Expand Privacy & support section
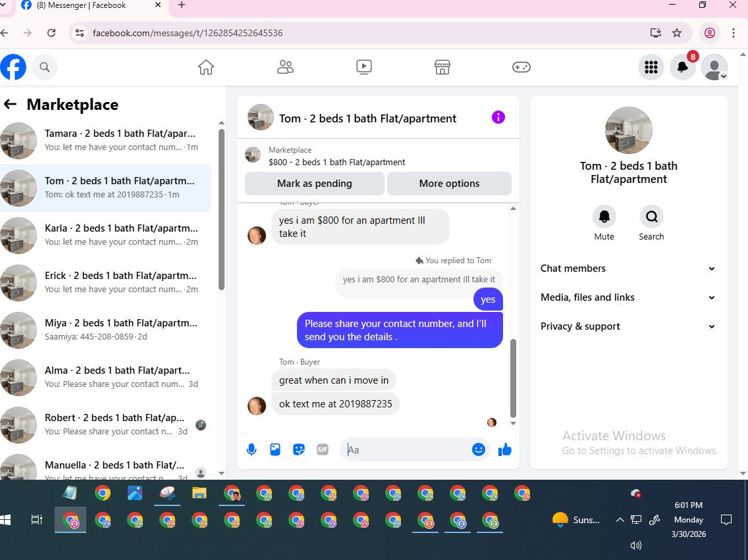 tap(628, 326)
